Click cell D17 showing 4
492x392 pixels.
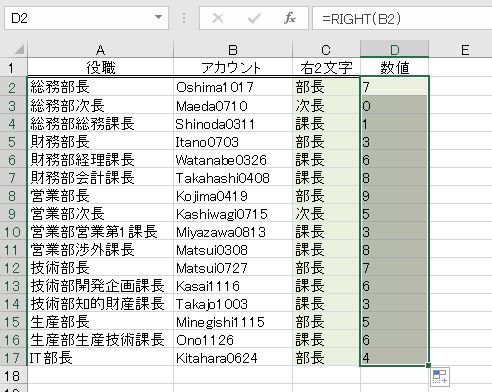pyautogui.click(x=394, y=358)
